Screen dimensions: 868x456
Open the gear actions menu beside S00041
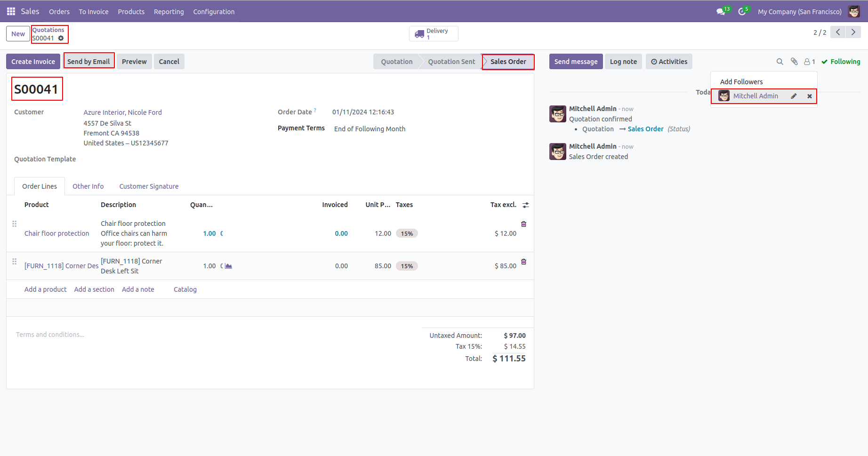[x=61, y=38]
